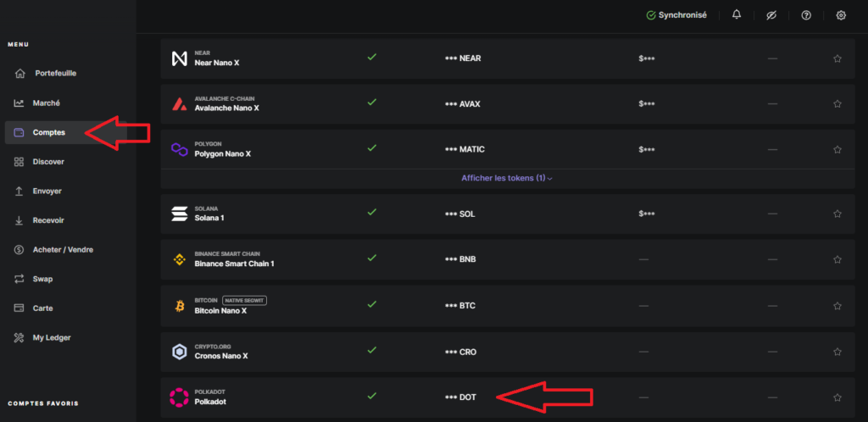Star the Near Nano X account
Screen dimensions: 868x422
tap(837, 58)
